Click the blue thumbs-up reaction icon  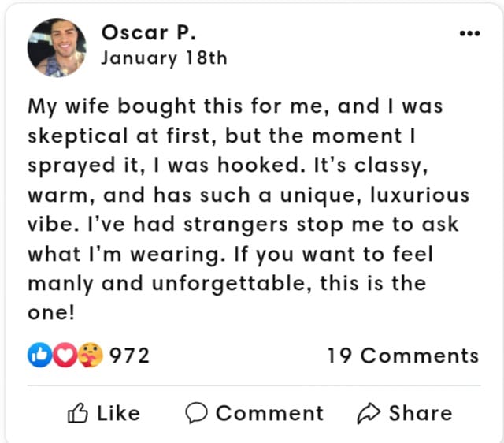[x=38, y=356]
